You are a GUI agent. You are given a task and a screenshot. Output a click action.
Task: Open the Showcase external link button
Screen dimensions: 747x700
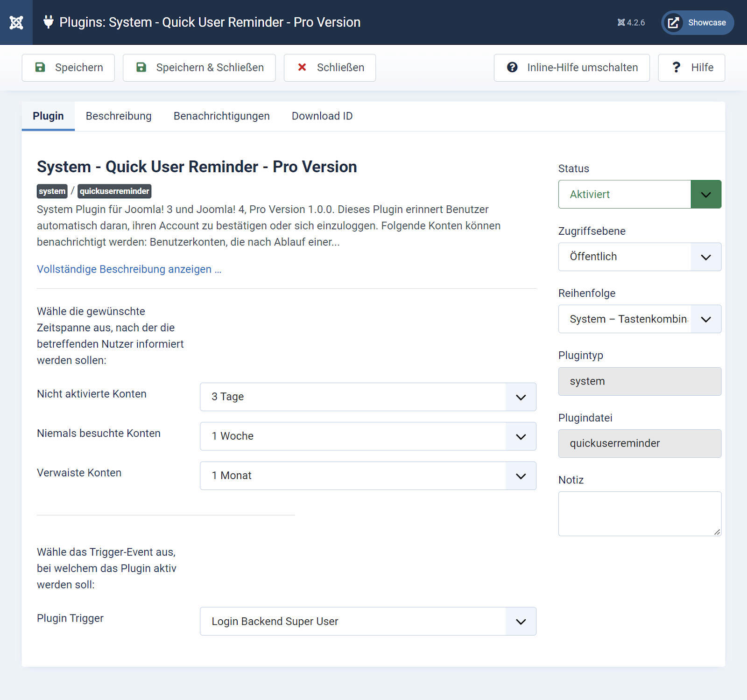pos(697,22)
